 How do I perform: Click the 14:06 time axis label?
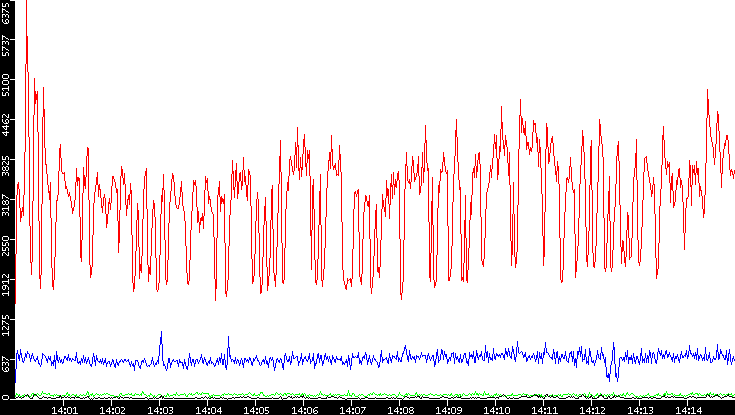point(304,410)
